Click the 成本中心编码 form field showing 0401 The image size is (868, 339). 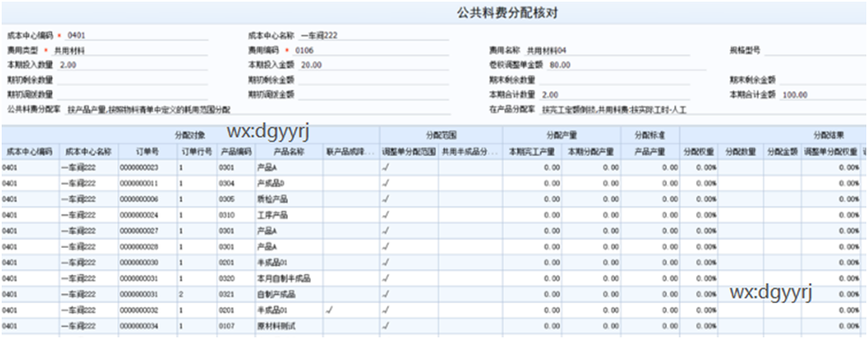[137, 35]
